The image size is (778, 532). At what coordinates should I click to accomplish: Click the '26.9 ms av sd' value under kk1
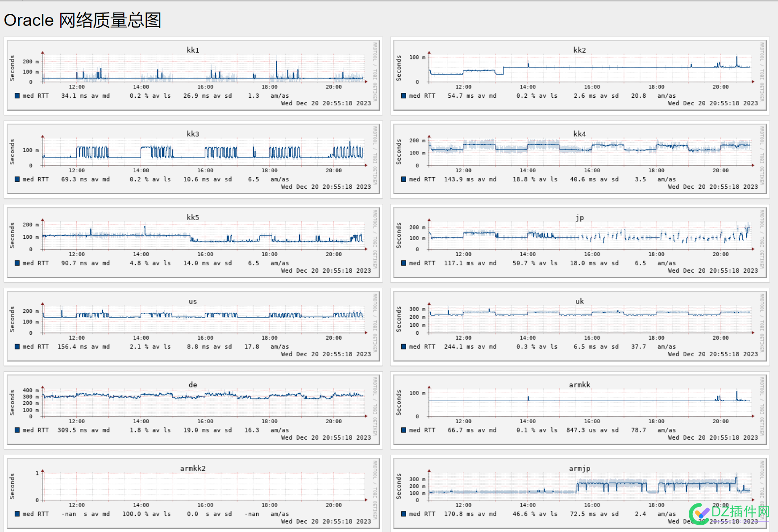pyautogui.click(x=208, y=96)
